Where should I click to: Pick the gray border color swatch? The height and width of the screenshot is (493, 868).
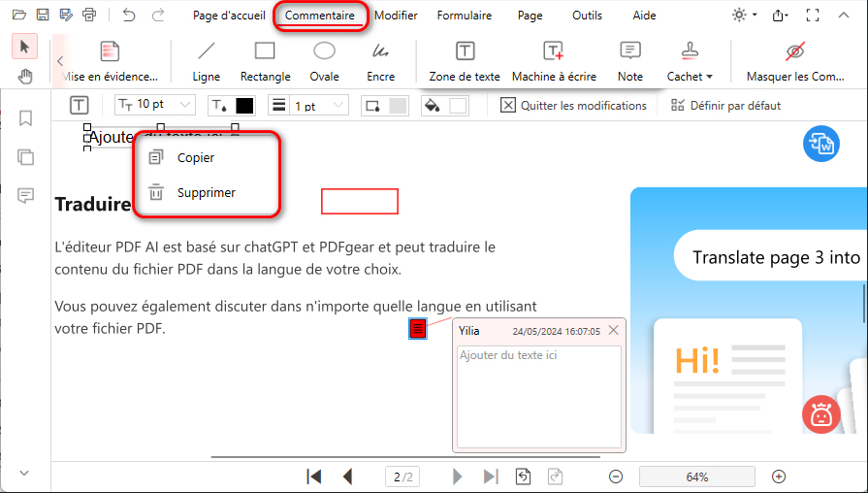tap(398, 105)
